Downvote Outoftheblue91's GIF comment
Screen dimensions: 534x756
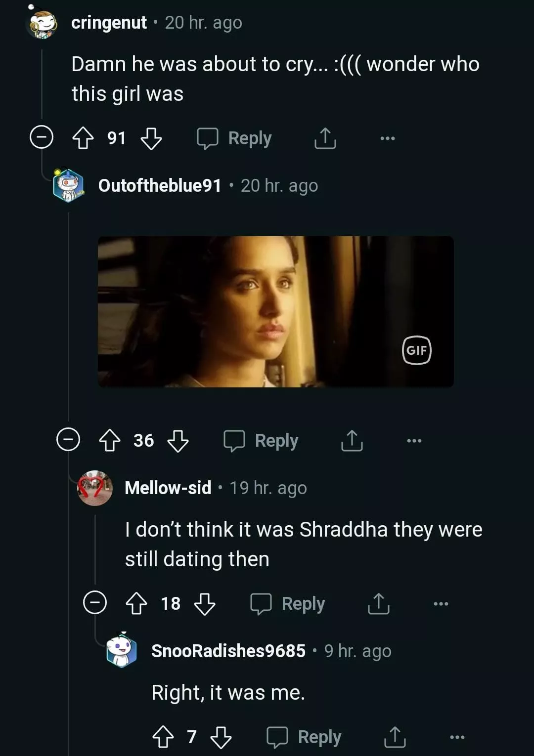click(x=178, y=440)
